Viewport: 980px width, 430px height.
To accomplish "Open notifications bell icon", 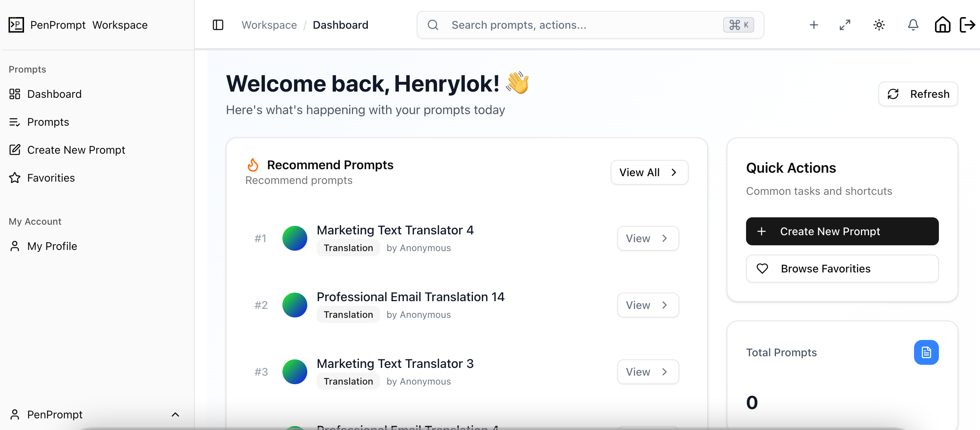I will (x=913, y=25).
